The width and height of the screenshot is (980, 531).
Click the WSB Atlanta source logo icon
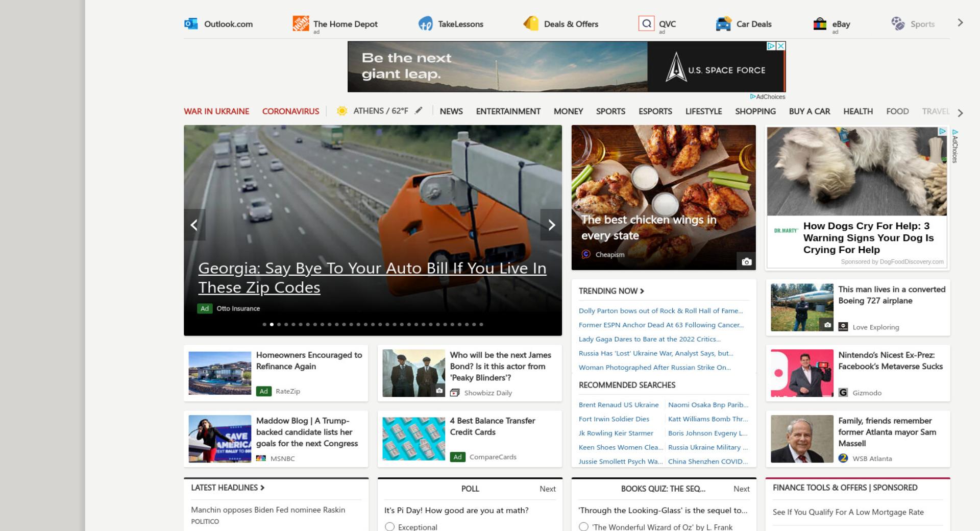(x=843, y=458)
